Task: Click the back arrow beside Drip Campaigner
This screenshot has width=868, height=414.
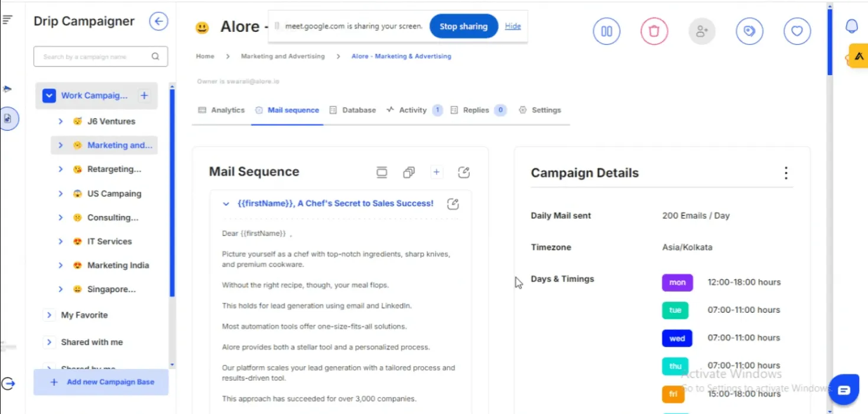Action: tap(158, 22)
